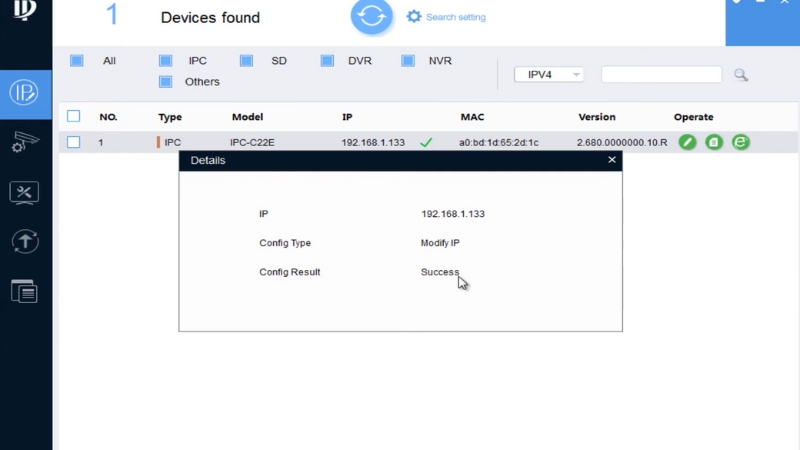
Task: Open the system settings tools sidebar icon
Action: pos(25,192)
